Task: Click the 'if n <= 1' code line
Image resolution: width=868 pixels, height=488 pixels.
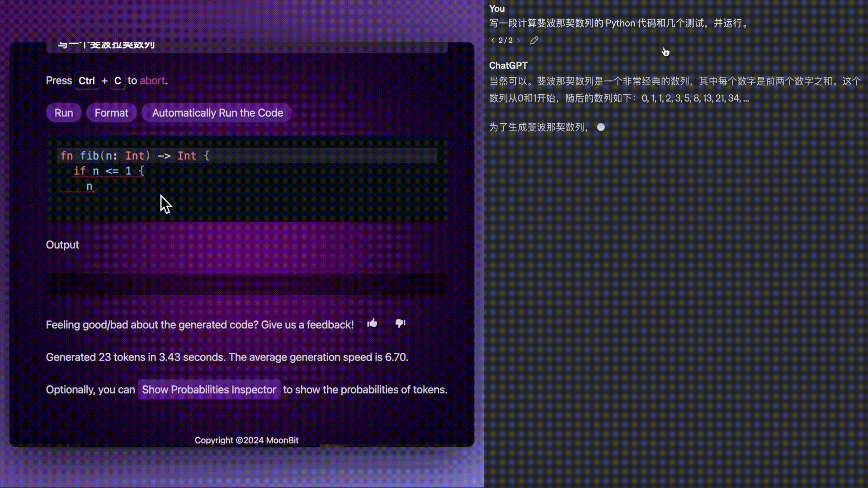Action: pyautogui.click(x=109, y=171)
